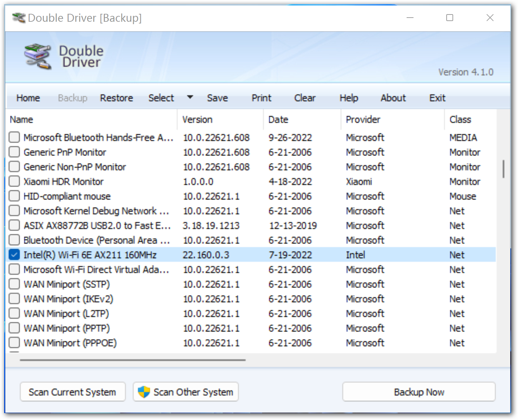The width and height of the screenshot is (518, 420).
Task: Tick the HID-compliant mouse checkbox
Action: pos(14,196)
